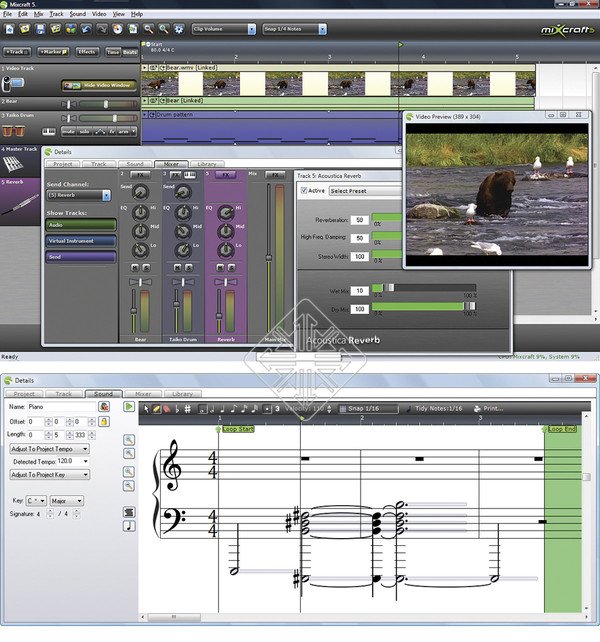Viewport: 600px width, 642px height.
Task: Click the sharp accidental icon
Action: point(187,408)
